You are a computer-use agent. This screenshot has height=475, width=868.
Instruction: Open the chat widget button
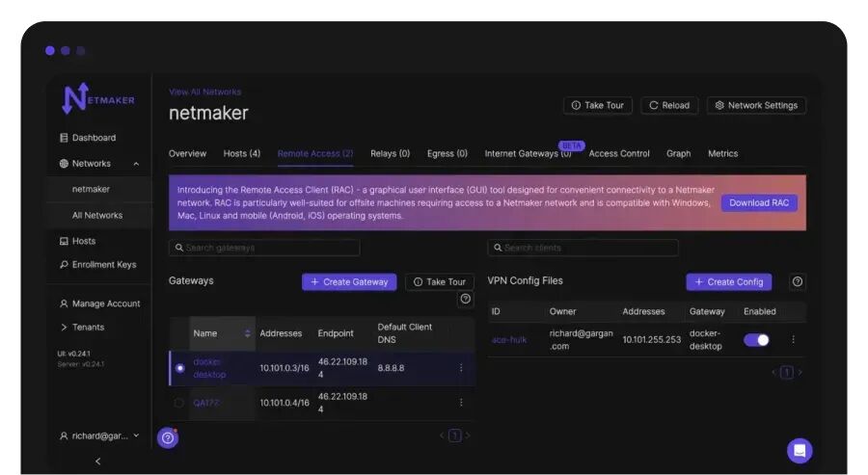(x=800, y=451)
